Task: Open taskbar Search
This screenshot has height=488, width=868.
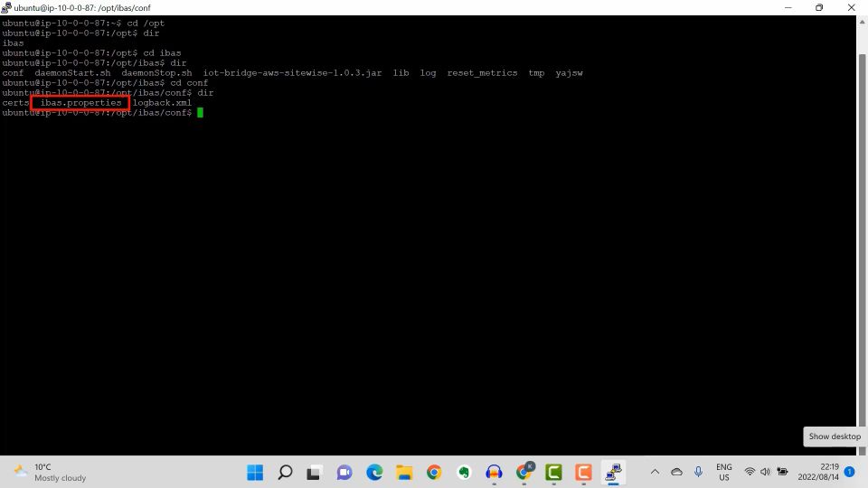Action: [x=285, y=472]
